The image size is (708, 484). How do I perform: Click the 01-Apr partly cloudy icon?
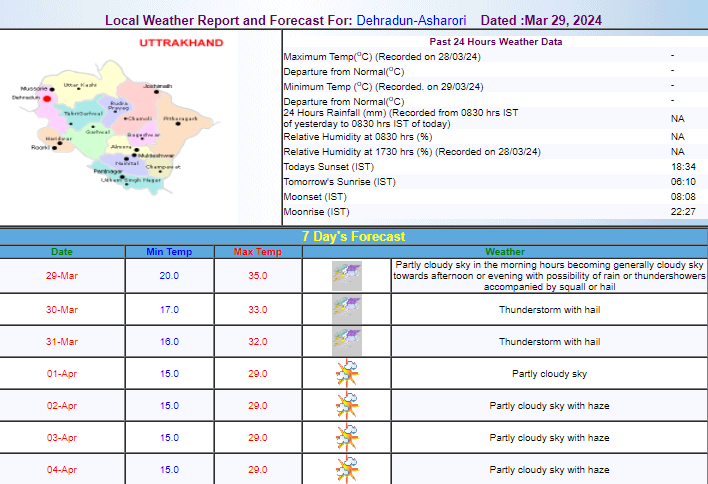pos(346,373)
